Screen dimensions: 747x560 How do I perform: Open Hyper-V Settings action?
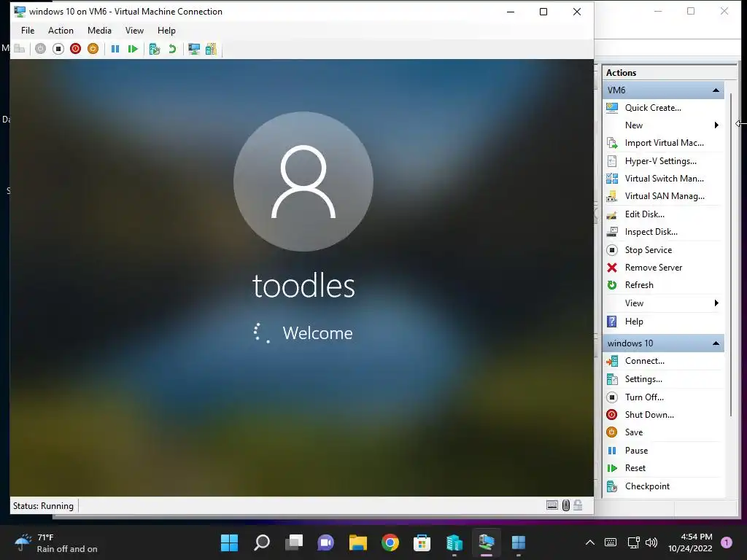point(660,161)
